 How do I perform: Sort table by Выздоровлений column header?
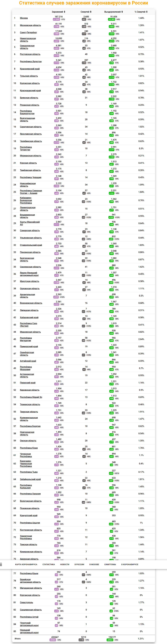(112, 12)
